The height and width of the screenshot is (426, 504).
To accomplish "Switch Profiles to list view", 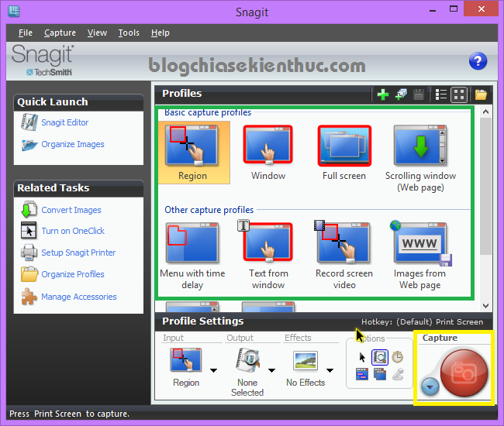I will (x=440, y=94).
